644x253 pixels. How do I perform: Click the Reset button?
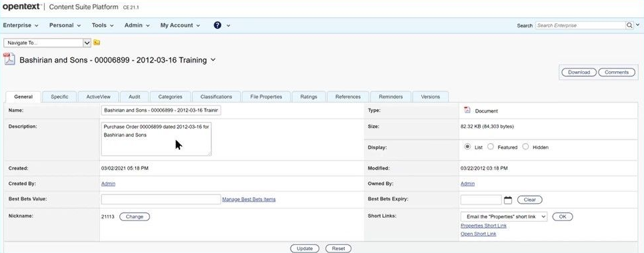click(339, 248)
